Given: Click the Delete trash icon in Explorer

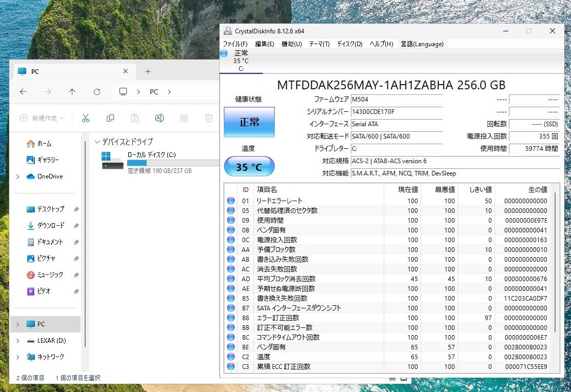Looking at the screenshot, I should pyautogui.click(x=209, y=118).
